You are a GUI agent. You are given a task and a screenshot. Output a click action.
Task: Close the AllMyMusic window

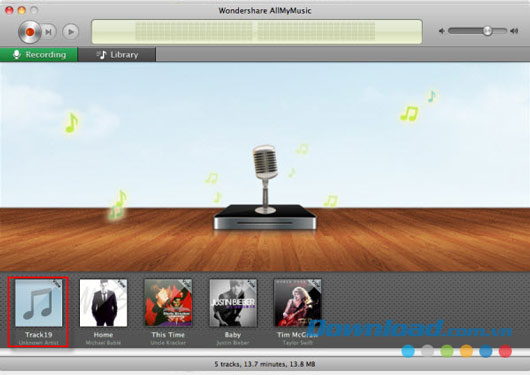pyautogui.click(x=9, y=10)
